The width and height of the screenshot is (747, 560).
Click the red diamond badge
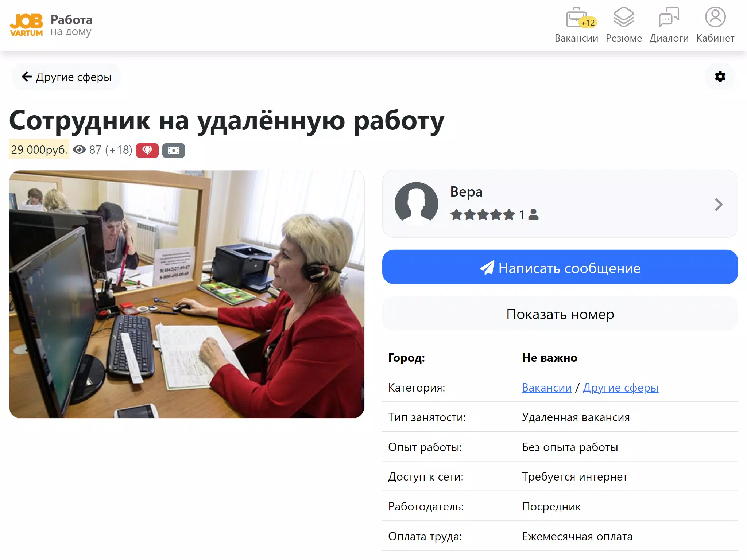[147, 150]
